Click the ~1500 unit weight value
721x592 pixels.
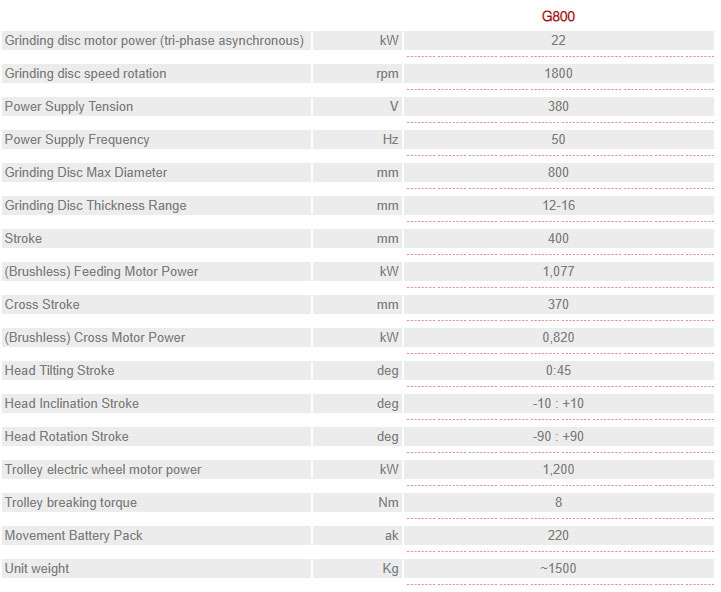click(559, 568)
